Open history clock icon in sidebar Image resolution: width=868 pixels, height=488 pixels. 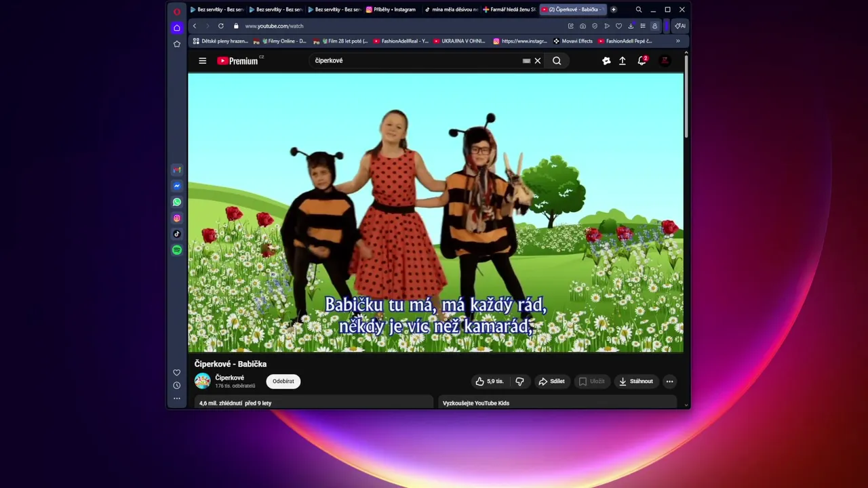coord(177,385)
